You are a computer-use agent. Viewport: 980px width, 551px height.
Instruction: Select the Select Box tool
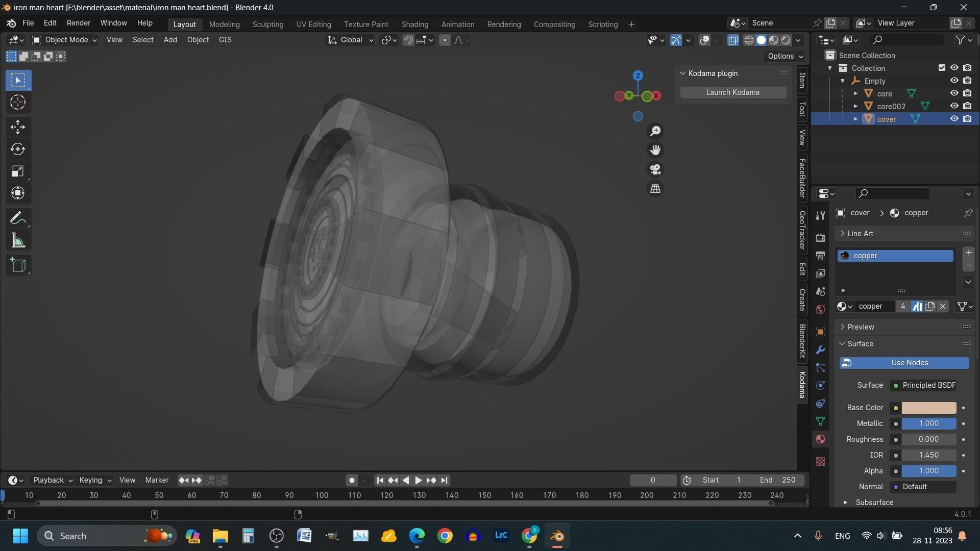(18, 81)
